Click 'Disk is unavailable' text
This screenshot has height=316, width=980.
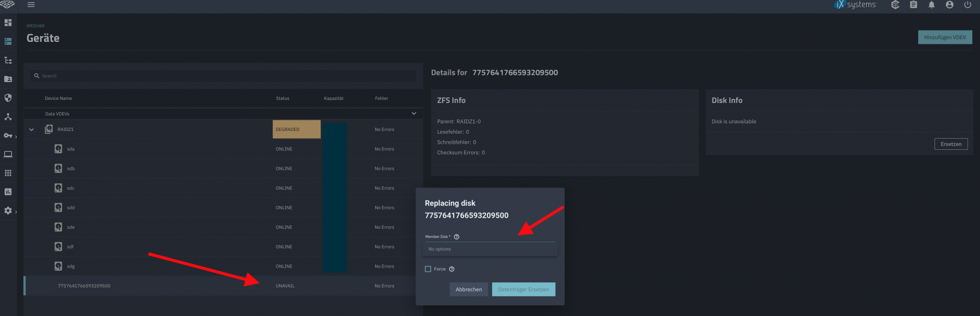(734, 122)
